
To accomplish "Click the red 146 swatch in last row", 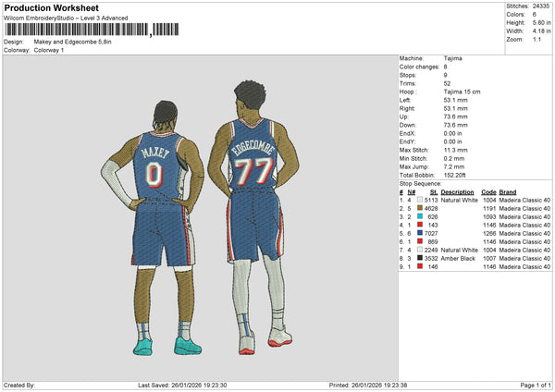I will click(x=419, y=266).
